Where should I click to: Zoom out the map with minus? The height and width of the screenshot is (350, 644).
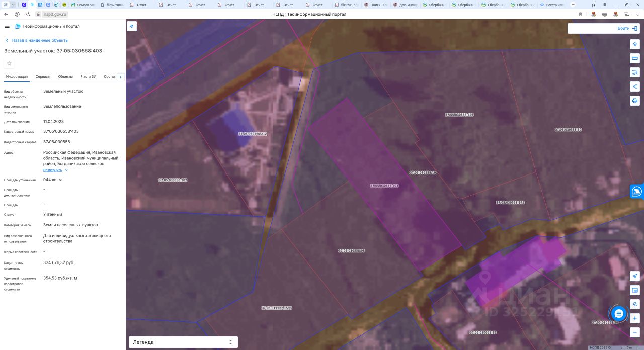pyautogui.click(x=635, y=332)
